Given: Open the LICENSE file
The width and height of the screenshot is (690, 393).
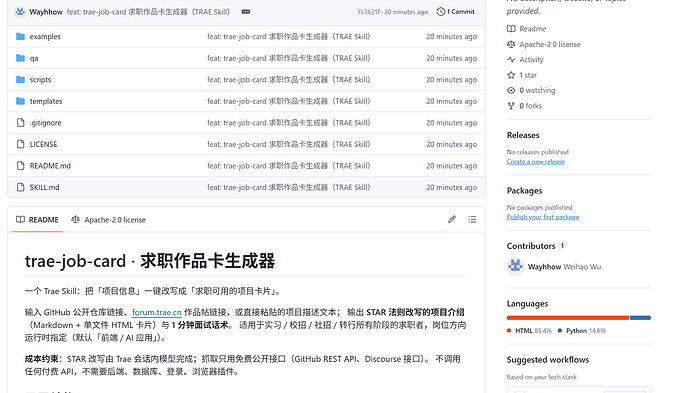Looking at the screenshot, I should [x=43, y=144].
